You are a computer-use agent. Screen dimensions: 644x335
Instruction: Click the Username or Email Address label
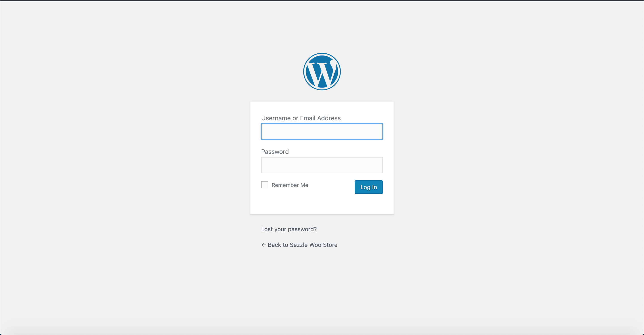point(301,118)
